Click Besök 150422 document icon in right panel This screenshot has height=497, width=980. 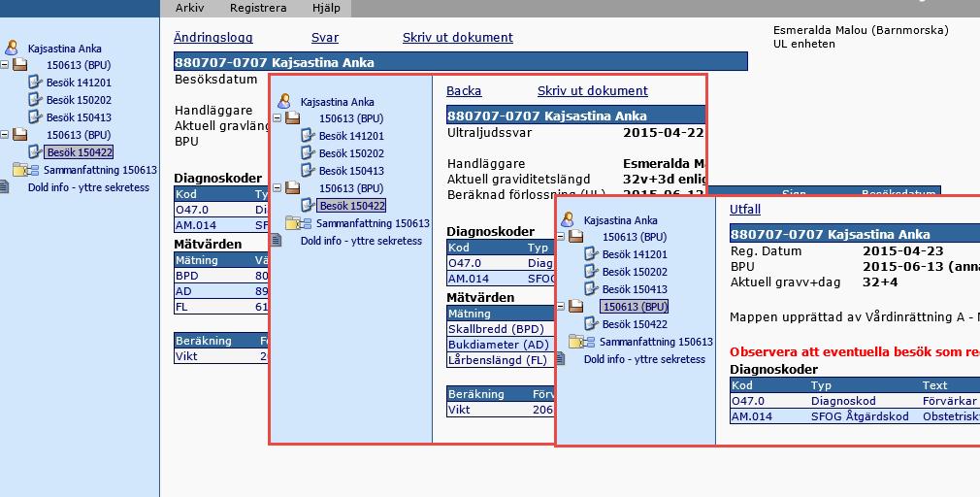coord(591,324)
